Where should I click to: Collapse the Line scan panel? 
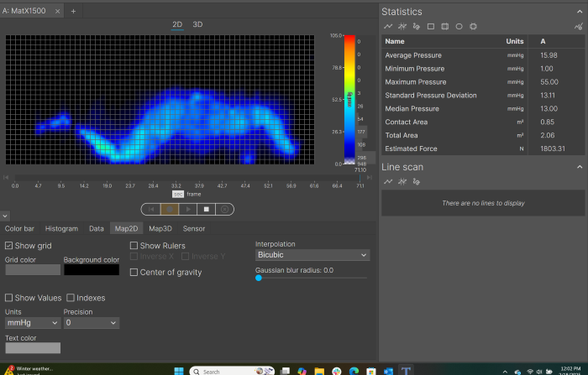tap(580, 167)
